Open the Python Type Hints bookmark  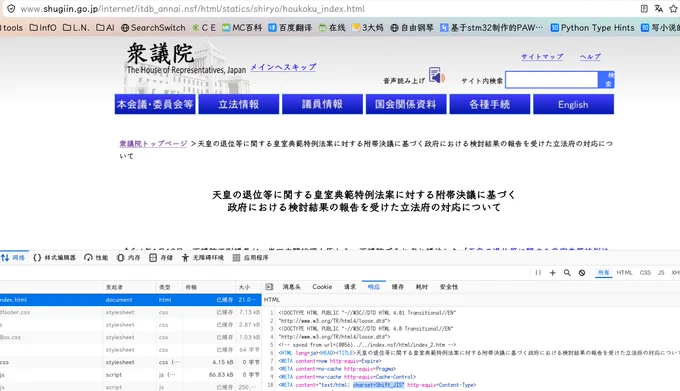592,28
